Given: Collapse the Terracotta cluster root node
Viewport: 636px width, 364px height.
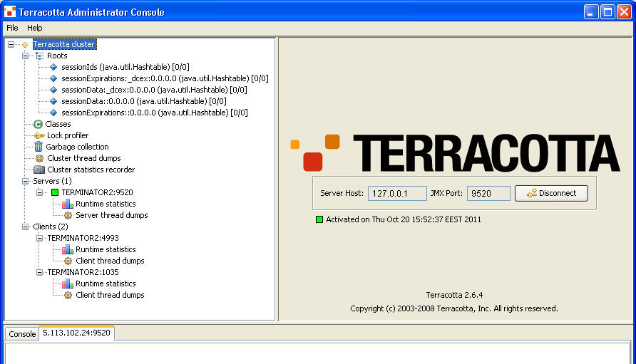Looking at the screenshot, I should tap(11, 45).
